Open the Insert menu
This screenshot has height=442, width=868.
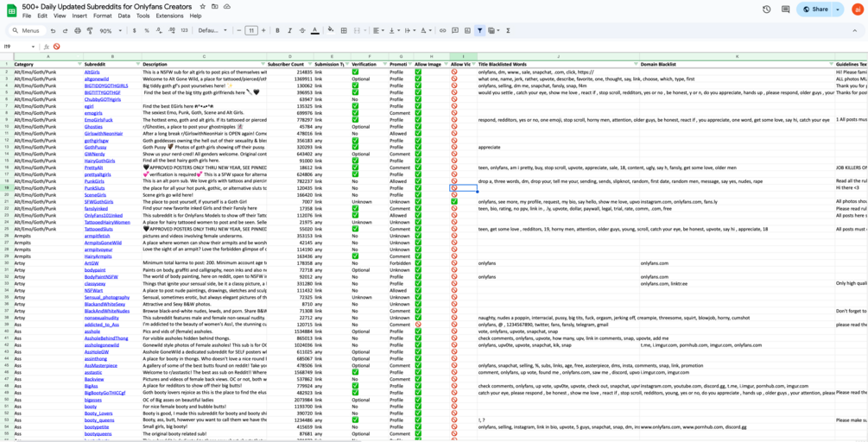[79, 16]
